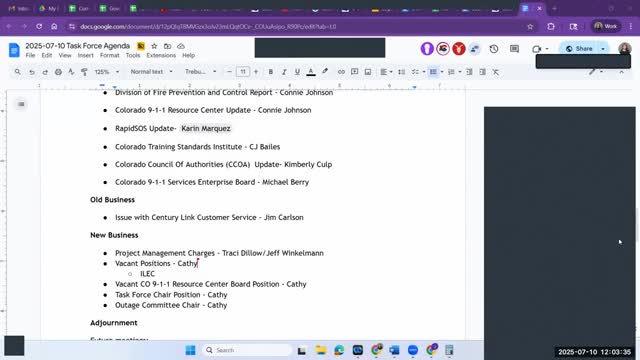This screenshot has height=360, width=640.
Task: Click the clear formatting icon
Action: tap(496, 72)
